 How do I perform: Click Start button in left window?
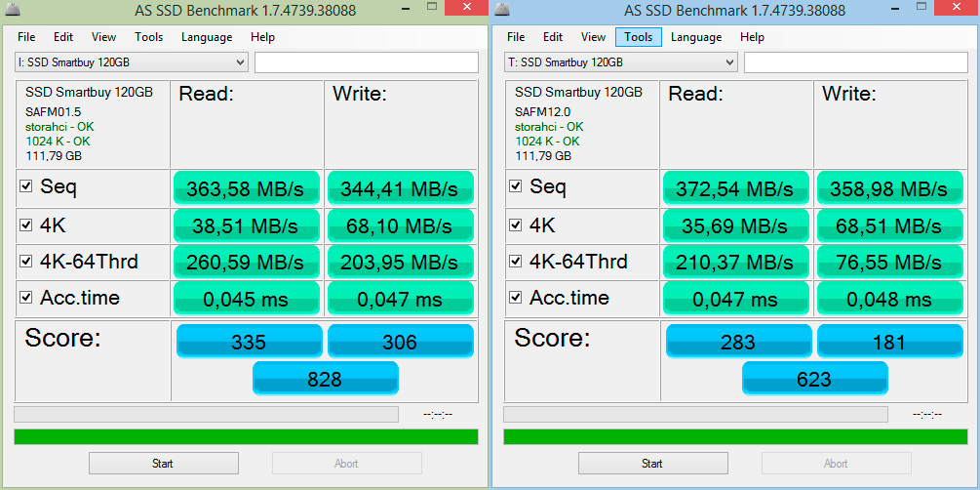point(163,463)
